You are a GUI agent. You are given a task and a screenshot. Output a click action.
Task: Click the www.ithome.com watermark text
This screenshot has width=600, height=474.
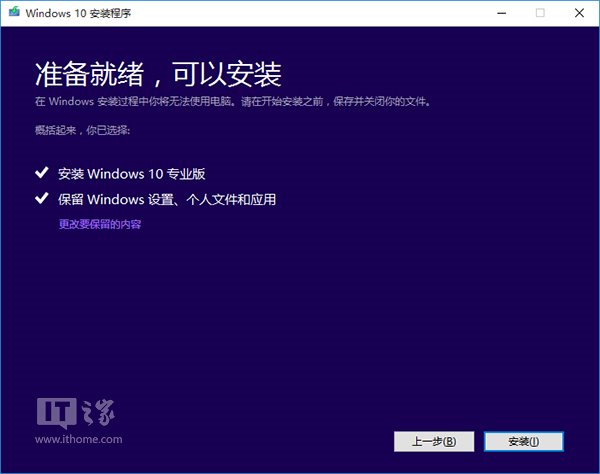pos(78,439)
